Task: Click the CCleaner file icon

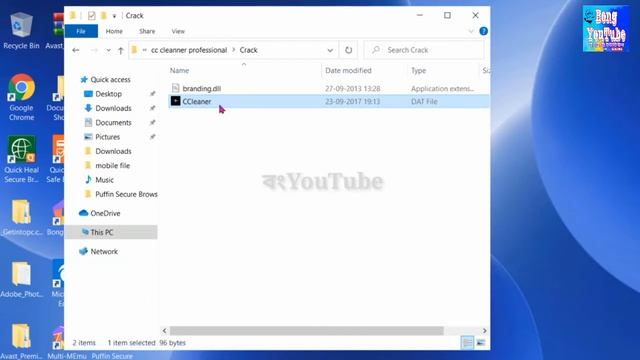Action: click(176, 101)
